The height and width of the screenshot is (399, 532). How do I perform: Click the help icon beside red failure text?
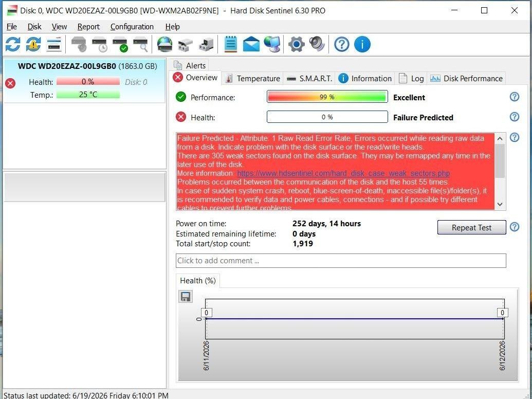click(515, 137)
